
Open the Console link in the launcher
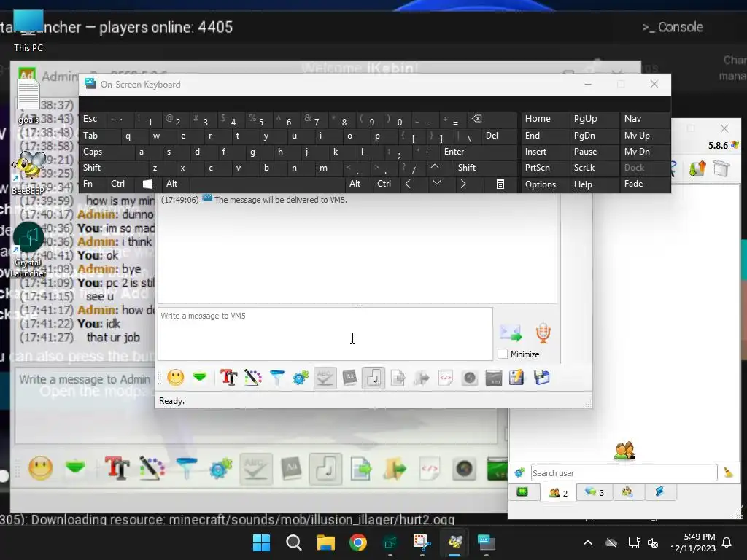pos(672,27)
